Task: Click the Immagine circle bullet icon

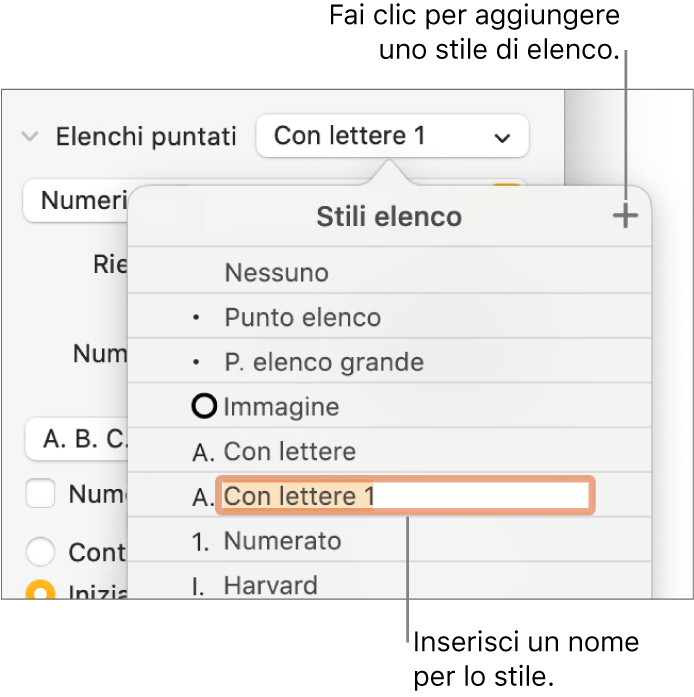Action: 204,406
